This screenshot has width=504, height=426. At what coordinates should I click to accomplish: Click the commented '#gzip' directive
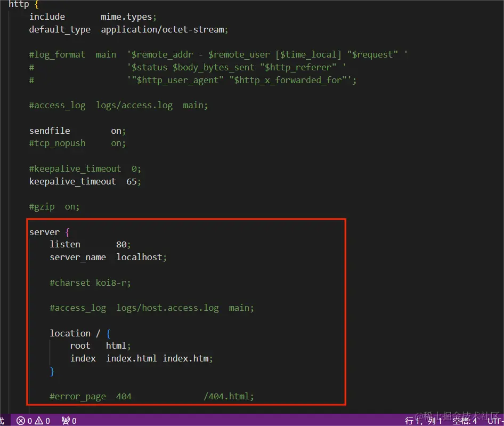tap(42, 206)
